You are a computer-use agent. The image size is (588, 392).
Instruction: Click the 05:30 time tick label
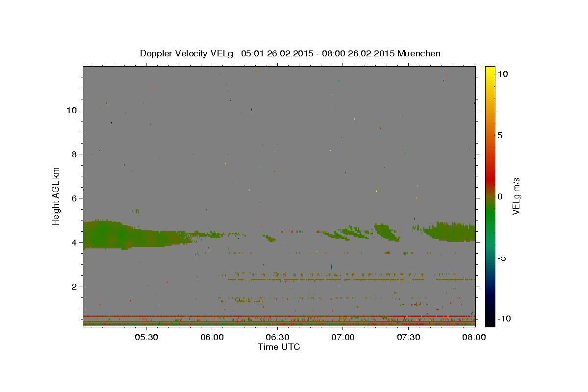(146, 337)
